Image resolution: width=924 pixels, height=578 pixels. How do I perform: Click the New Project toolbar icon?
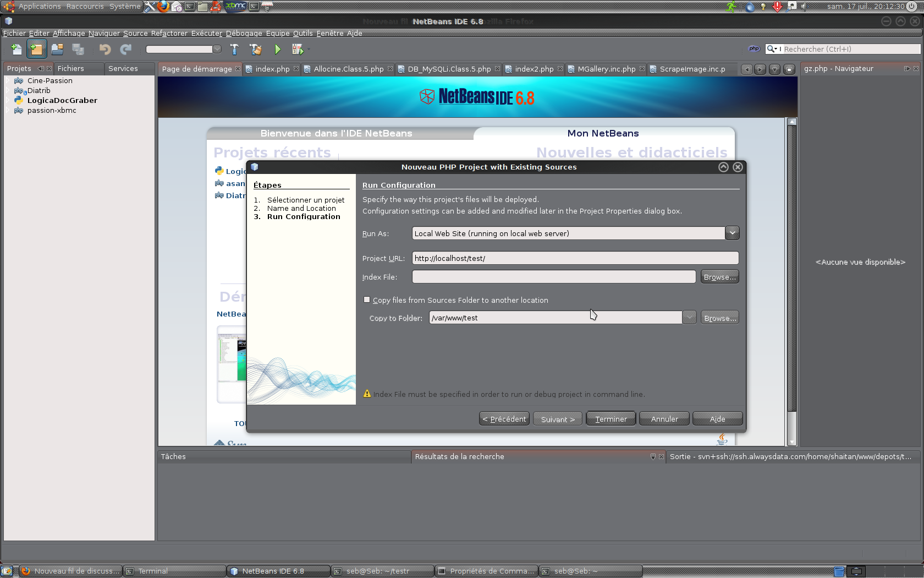[x=37, y=49]
